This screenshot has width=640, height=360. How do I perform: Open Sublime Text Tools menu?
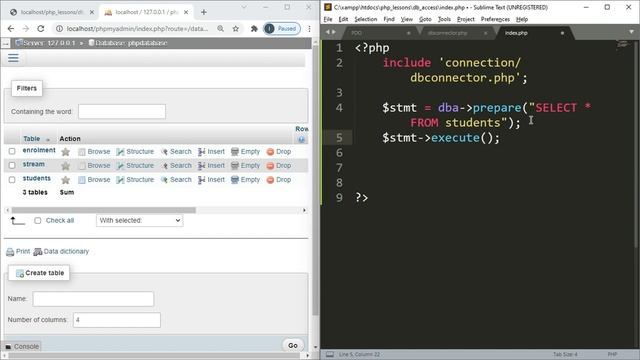444,19
